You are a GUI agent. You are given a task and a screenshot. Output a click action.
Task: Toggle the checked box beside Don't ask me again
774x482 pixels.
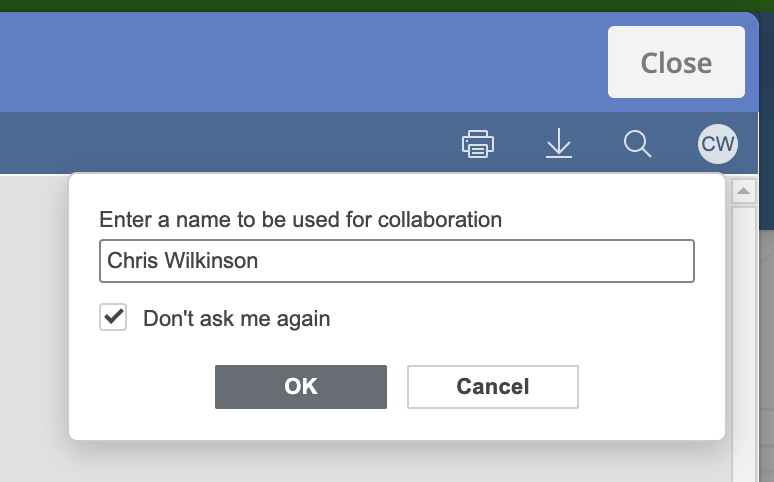(x=113, y=317)
